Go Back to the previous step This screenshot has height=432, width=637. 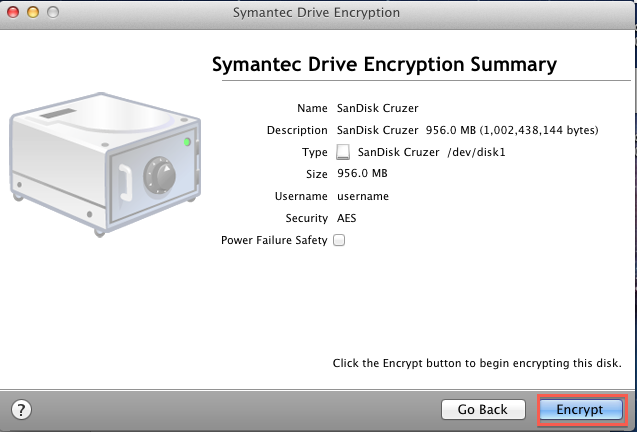tap(483, 409)
